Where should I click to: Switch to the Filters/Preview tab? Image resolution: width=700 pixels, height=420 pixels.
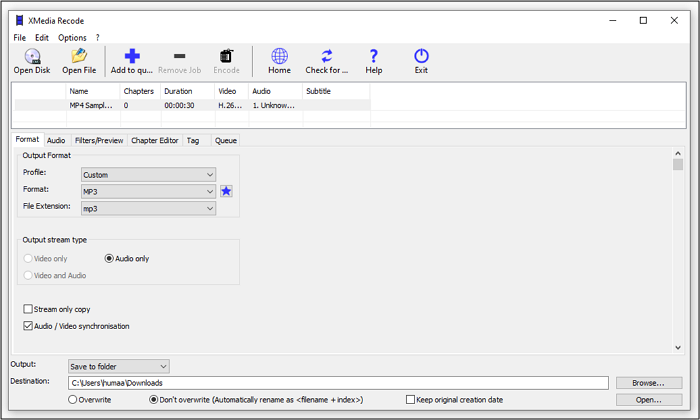(98, 141)
